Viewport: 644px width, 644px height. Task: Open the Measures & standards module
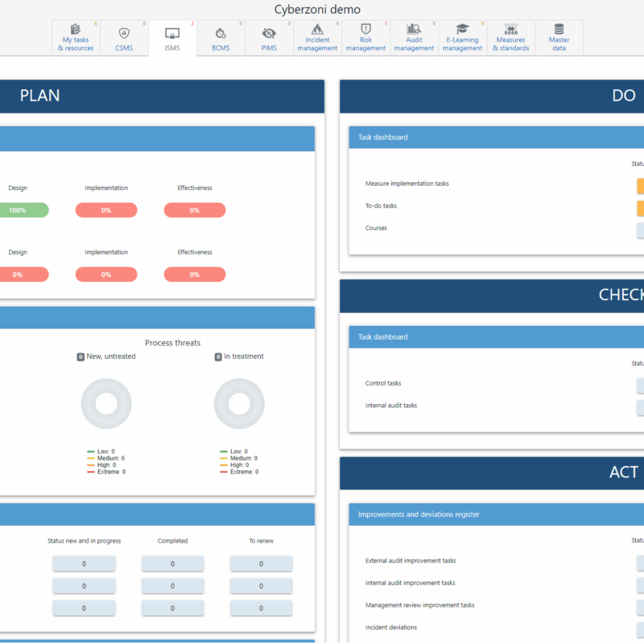[510, 38]
